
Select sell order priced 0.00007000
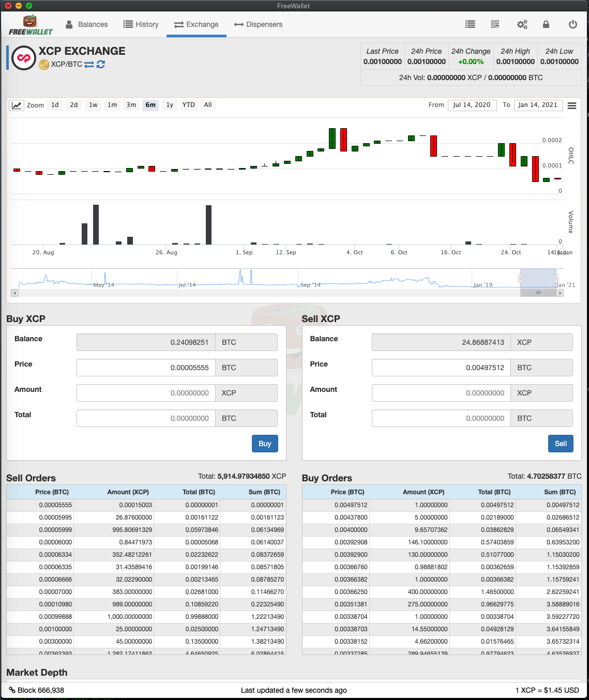pyautogui.click(x=146, y=592)
